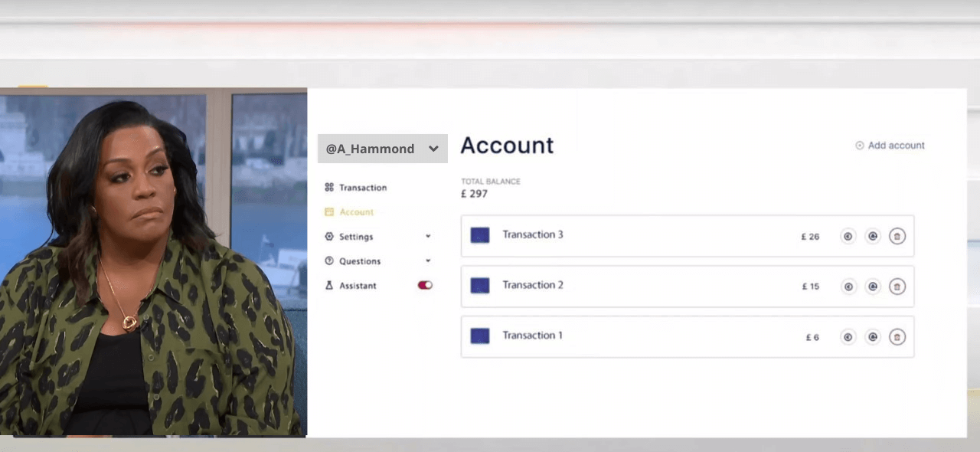
Task: Delete Transaction 3 with trash icon
Action: coord(897,236)
